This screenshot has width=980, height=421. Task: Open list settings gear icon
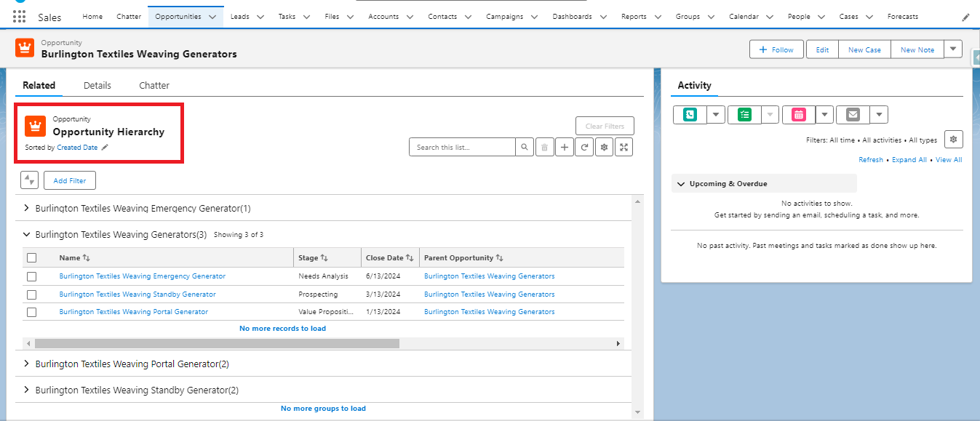[x=603, y=147]
